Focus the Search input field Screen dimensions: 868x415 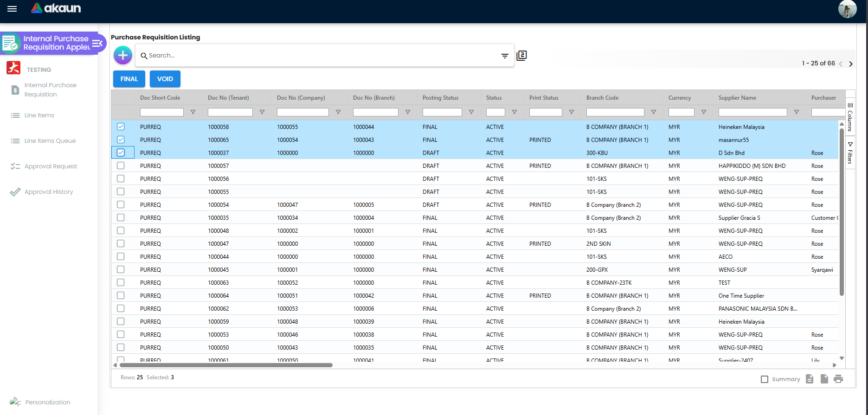pos(322,56)
